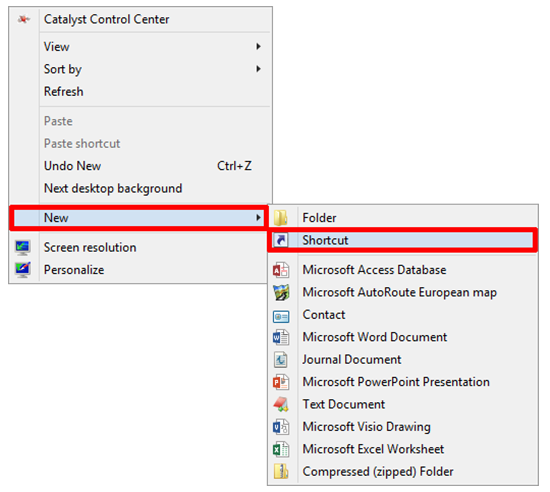Click the yellow Folder icon in submenu
The width and height of the screenshot is (550, 492).
(x=281, y=218)
